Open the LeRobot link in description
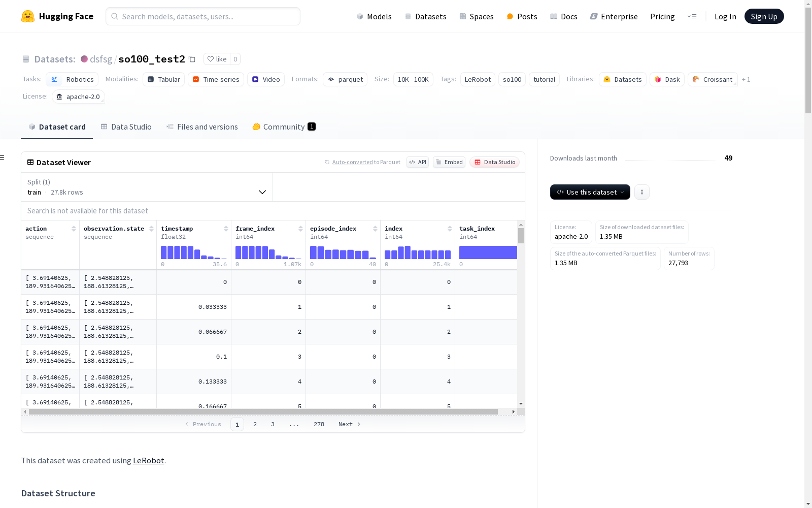This screenshot has height=508, width=812. 149,461
